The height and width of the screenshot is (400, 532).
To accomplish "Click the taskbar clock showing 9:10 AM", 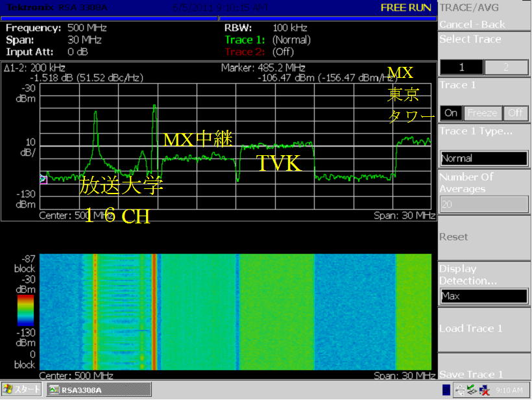I will coord(509,390).
